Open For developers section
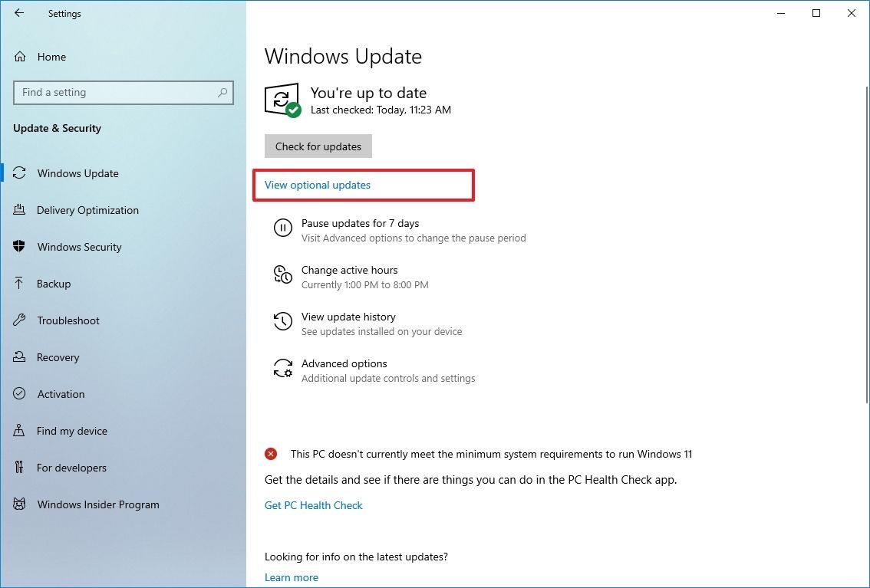Image resolution: width=870 pixels, height=588 pixels. [71, 467]
